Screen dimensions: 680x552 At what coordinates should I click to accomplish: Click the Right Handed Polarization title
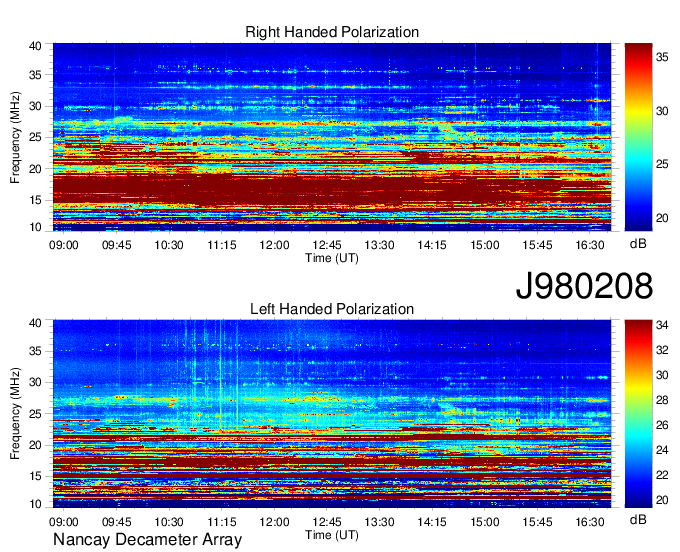tap(332, 32)
